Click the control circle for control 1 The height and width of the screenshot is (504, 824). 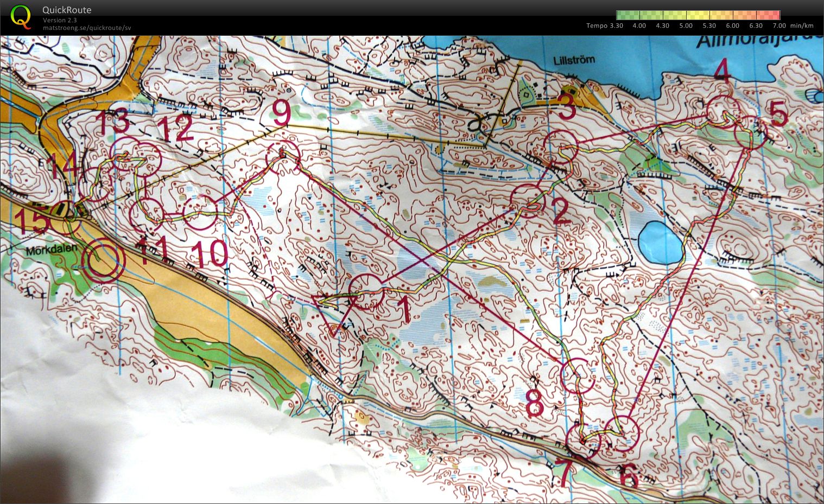click(x=366, y=292)
